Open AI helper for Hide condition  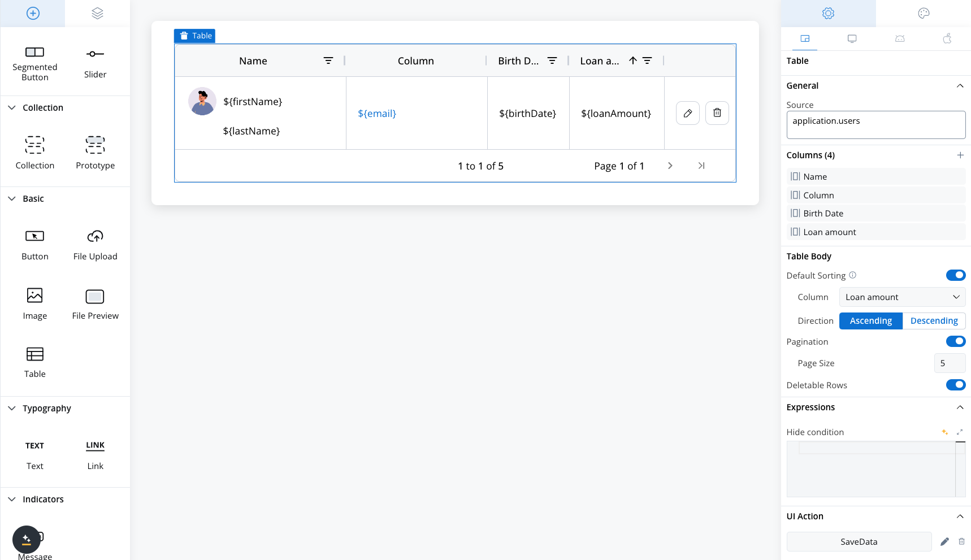[x=945, y=432]
